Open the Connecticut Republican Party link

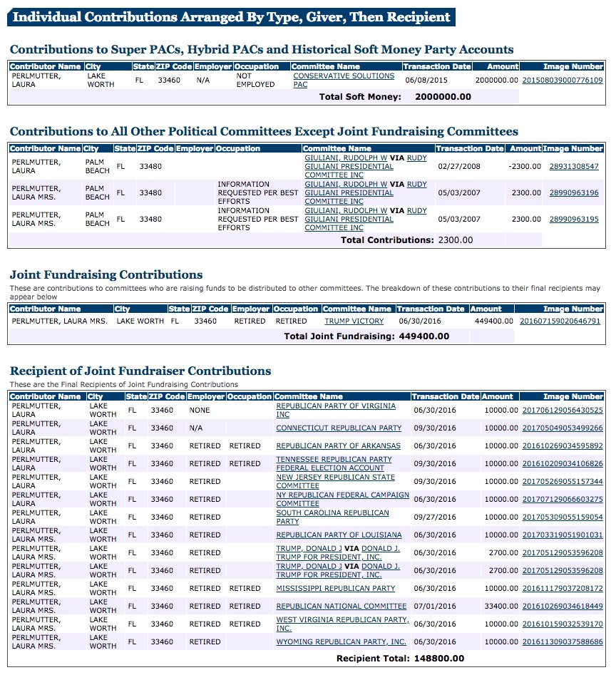(339, 428)
